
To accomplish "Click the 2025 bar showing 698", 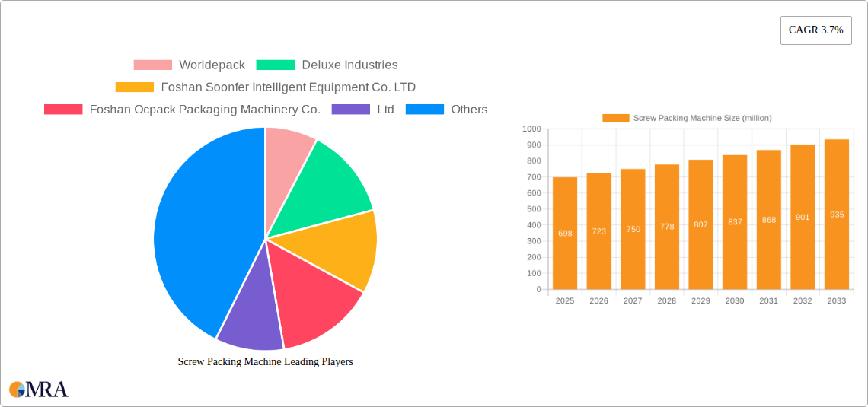I will pos(565,234).
